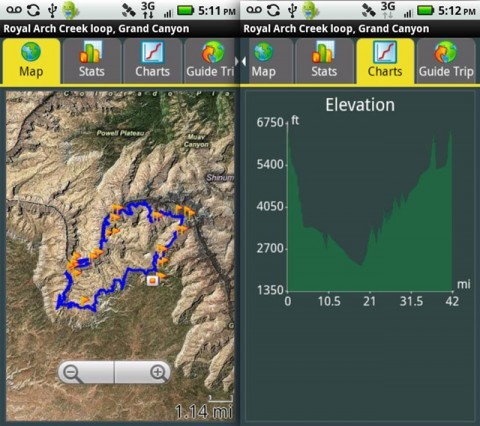Tap the elevation low point on the green chart
This screenshot has width=480, height=426.
point(360,265)
